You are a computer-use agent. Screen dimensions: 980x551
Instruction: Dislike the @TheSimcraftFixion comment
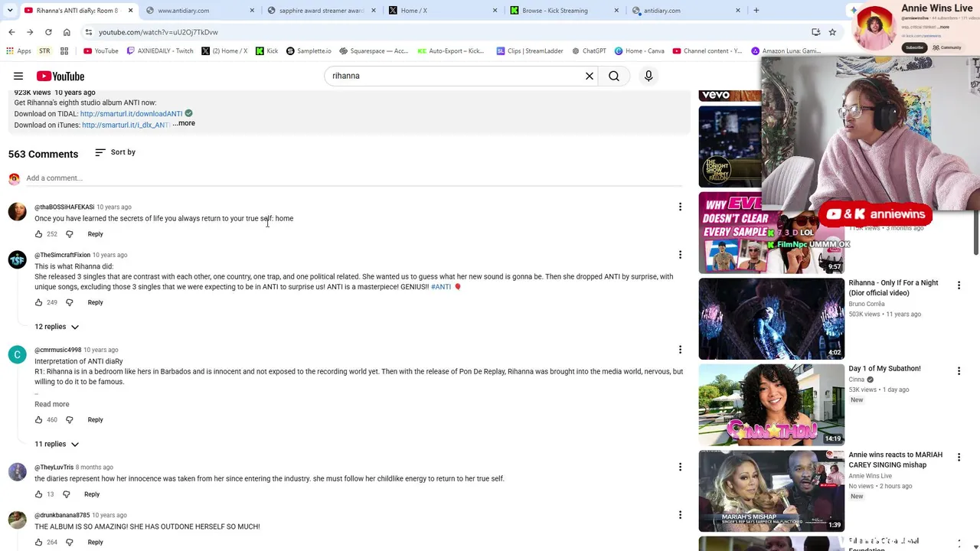69,302
